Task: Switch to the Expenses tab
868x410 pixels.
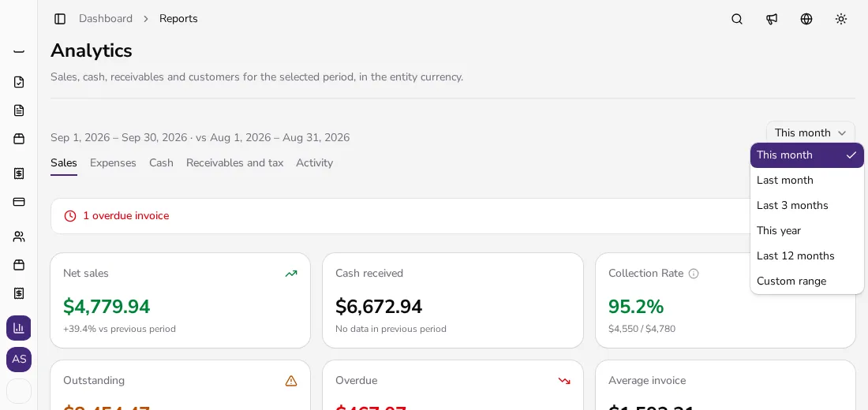Action: pyautogui.click(x=113, y=162)
